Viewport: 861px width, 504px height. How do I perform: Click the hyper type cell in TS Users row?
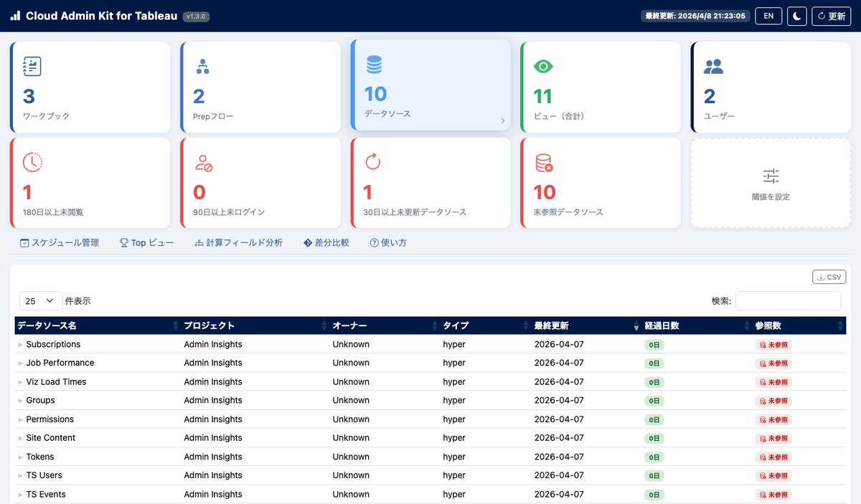pyautogui.click(x=454, y=475)
